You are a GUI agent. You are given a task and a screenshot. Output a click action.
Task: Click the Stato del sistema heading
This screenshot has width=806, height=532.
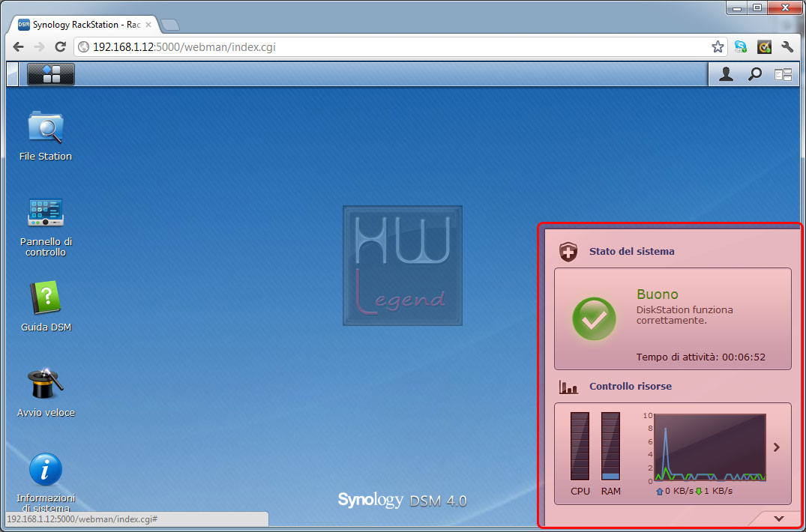coord(632,252)
